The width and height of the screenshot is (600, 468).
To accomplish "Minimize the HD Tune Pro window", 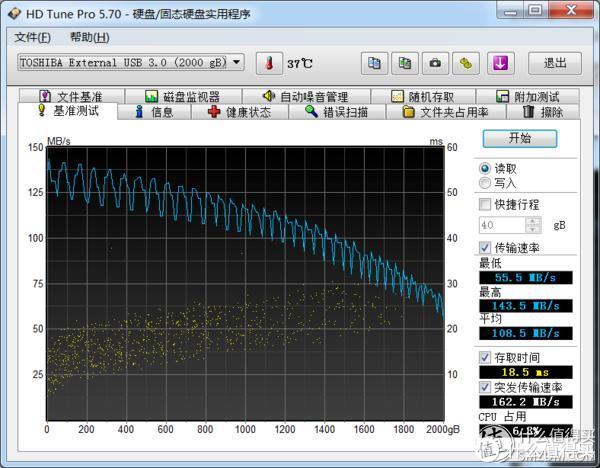I will point(510,10).
